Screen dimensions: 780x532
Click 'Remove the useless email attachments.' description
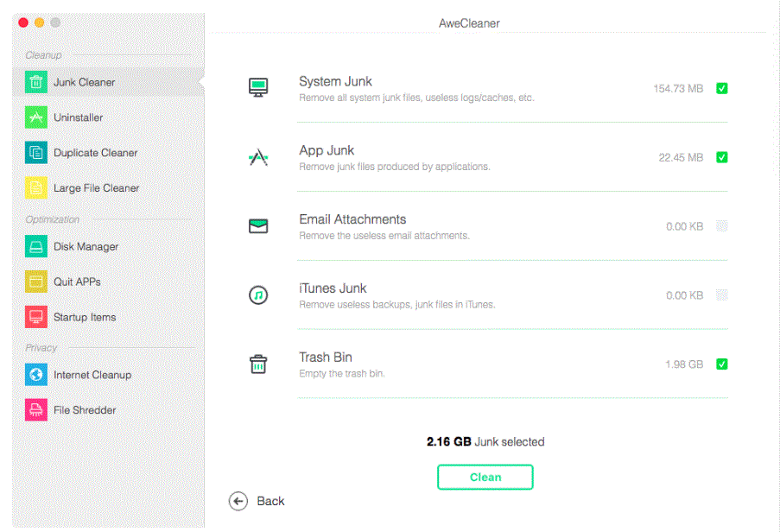(384, 236)
